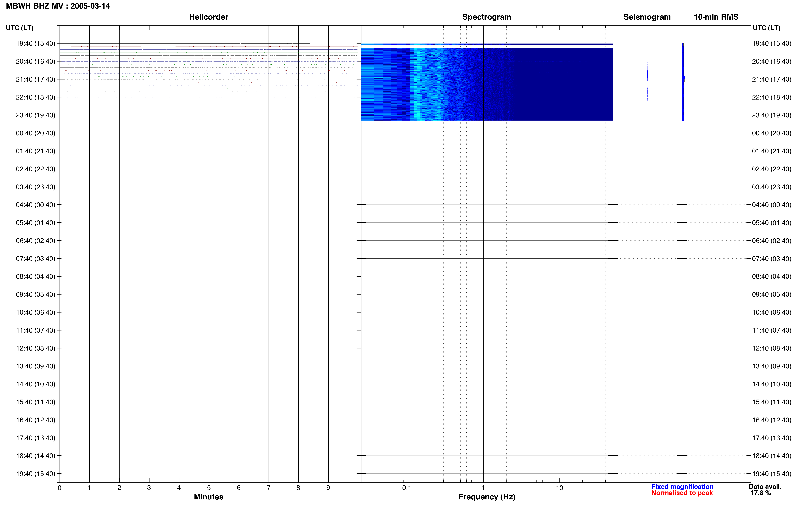This screenshot has width=812, height=508.
Task: Click right-axis time label 10:40 (06:40)
Action: tap(772, 313)
